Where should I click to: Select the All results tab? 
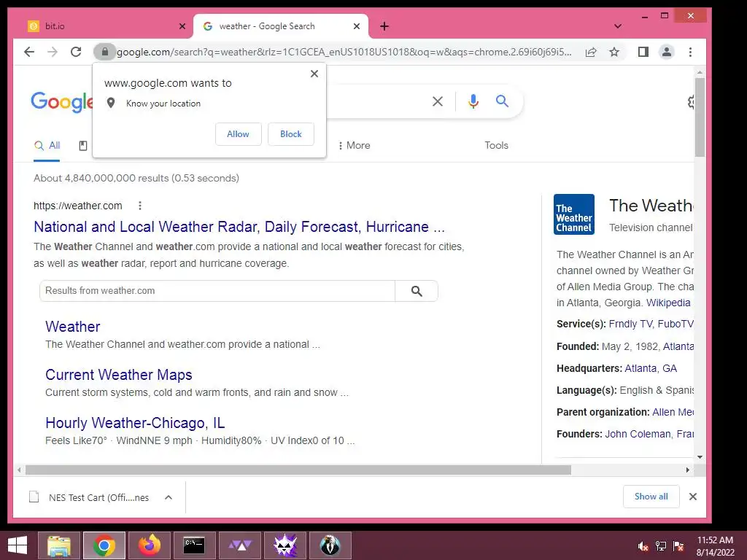pos(47,146)
